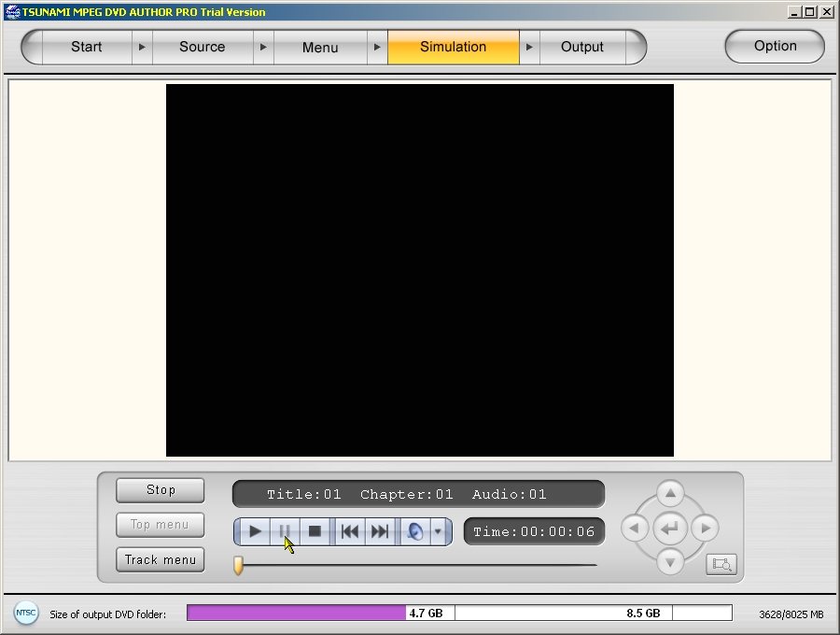Viewport: 840px width, 635px height.
Task: Click the Enter button in the remote pad center
Action: (x=669, y=529)
